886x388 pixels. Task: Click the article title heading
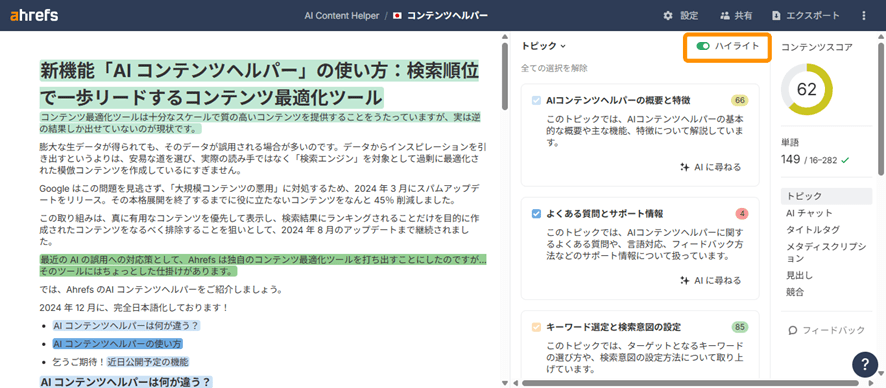(259, 84)
